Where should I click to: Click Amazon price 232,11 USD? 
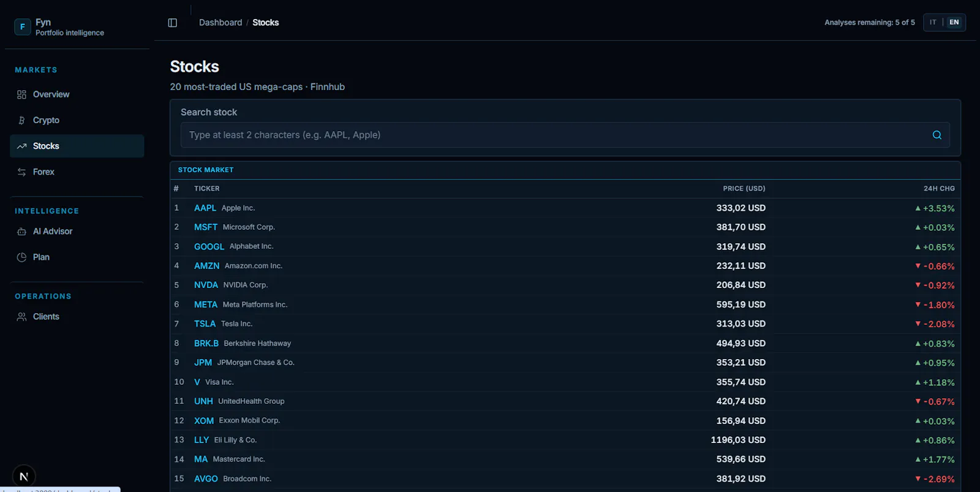click(741, 266)
